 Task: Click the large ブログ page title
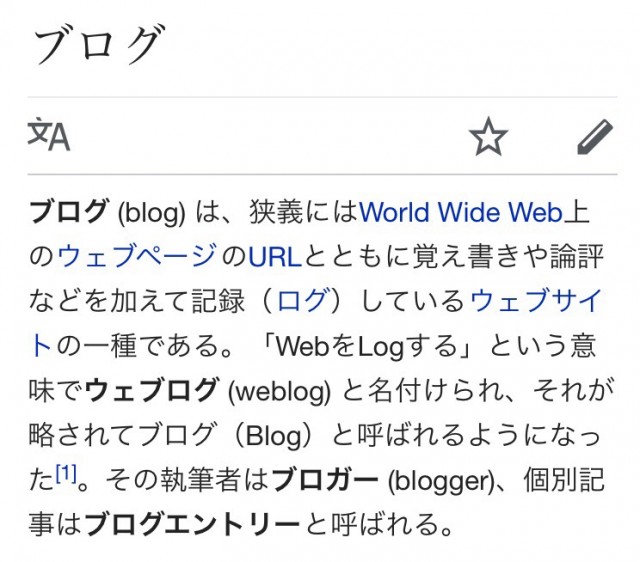(x=97, y=45)
